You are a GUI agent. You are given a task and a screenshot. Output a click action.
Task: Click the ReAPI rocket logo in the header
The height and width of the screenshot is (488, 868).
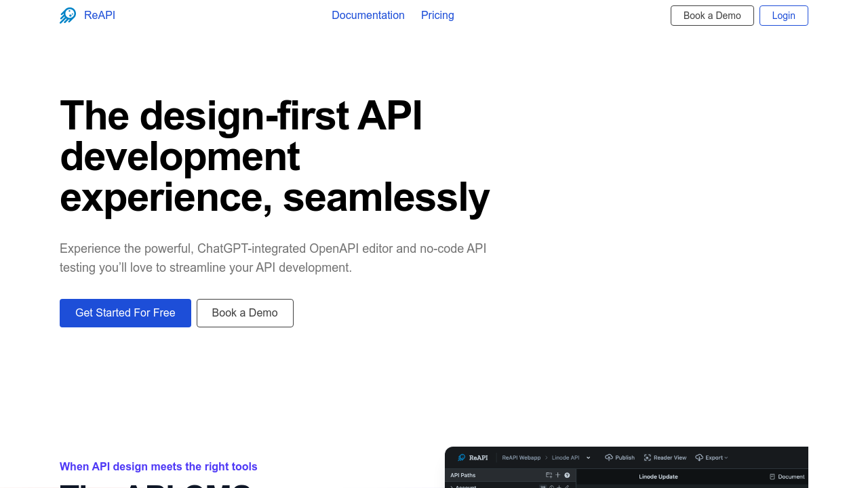click(68, 15)
